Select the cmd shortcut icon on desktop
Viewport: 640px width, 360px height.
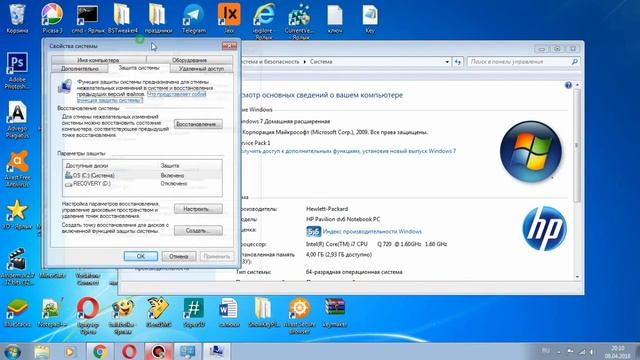(x=87, y=18)
